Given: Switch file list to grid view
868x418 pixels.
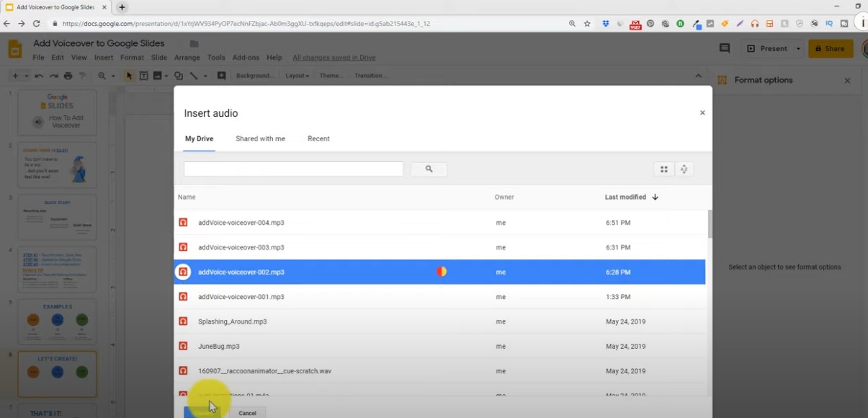Looking at the screenshot, I should coord(663,169).
